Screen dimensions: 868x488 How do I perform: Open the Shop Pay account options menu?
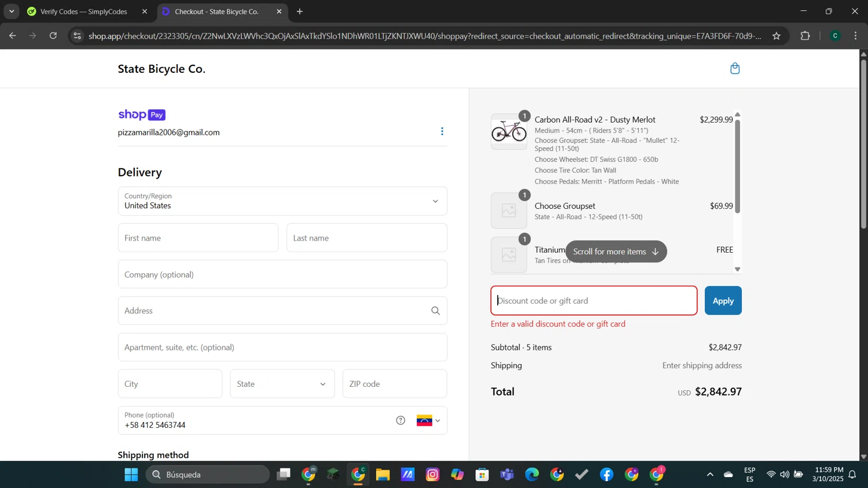pyautogui.click(x=442, y=131)
